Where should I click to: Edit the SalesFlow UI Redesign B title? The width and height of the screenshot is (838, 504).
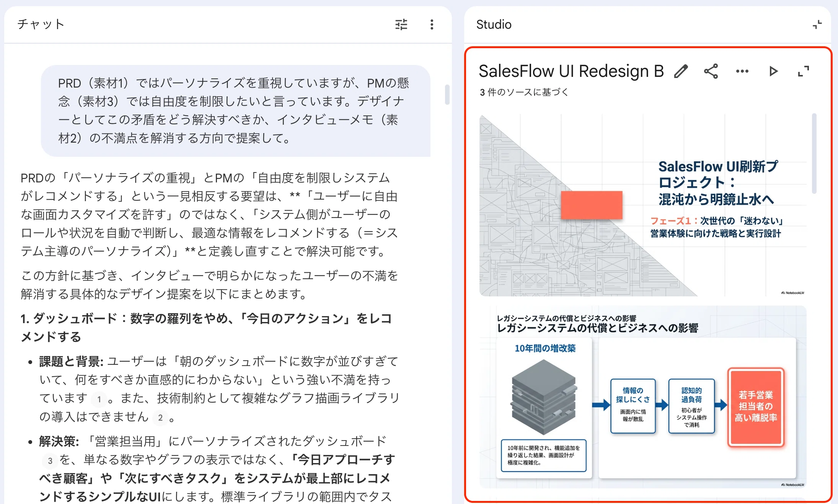681,71
